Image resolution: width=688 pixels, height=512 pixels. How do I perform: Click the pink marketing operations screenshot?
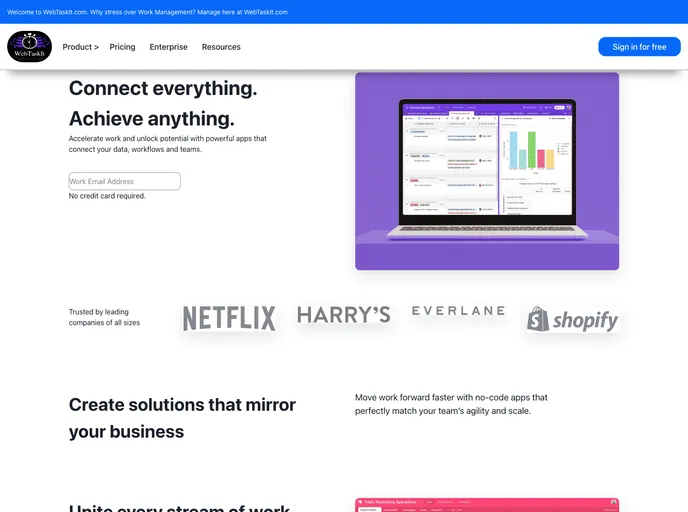[x=487, y=505]
